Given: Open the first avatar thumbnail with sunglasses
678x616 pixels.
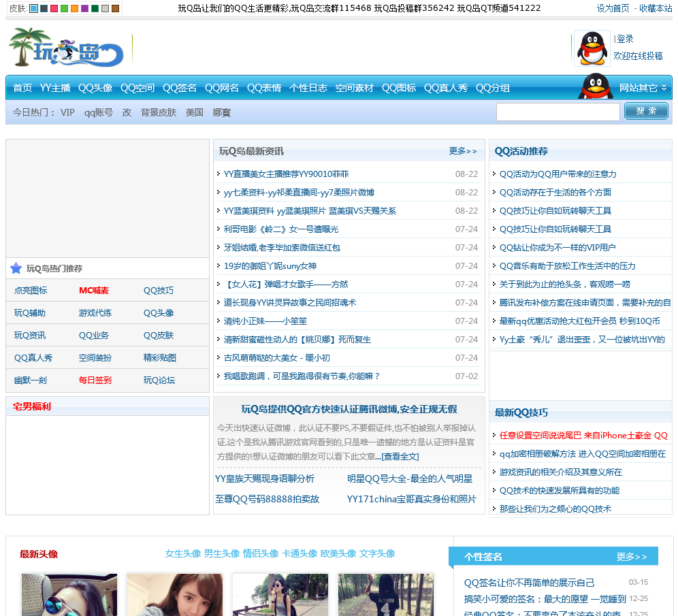Looking at the screenshot, I should [69, 594].
